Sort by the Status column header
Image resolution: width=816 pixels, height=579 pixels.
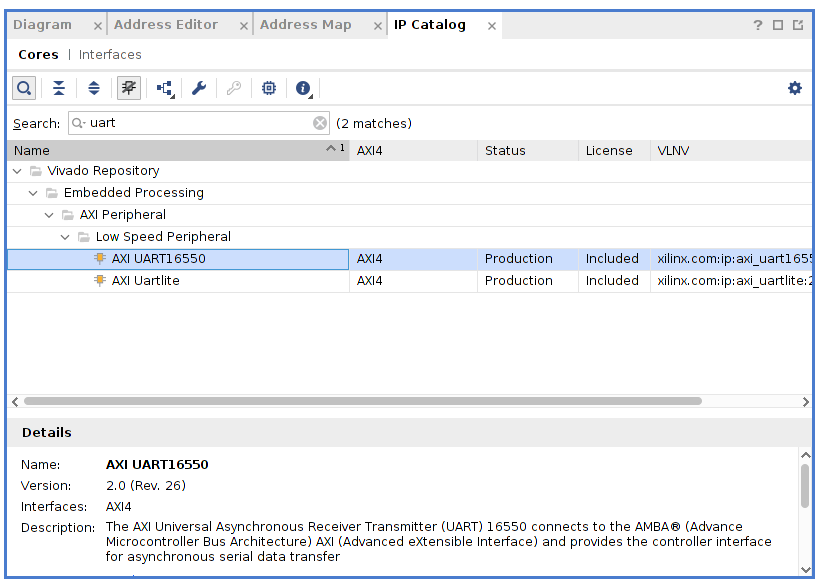[x=528, y=150]
